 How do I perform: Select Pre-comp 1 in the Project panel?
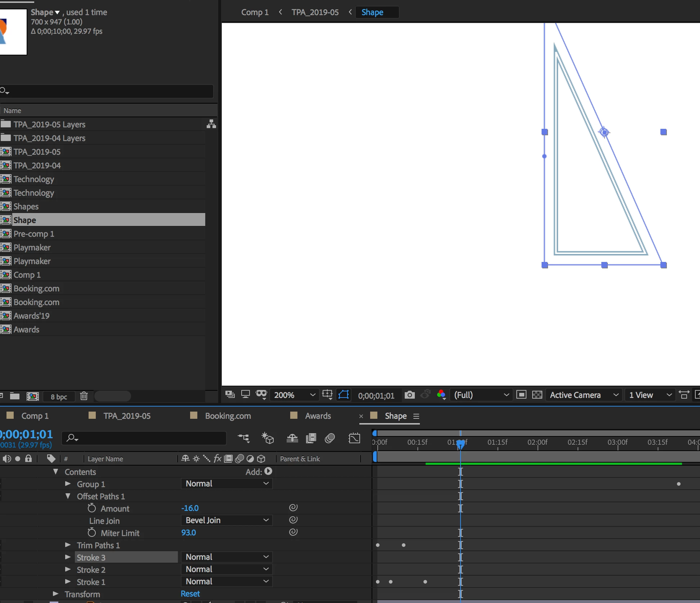pos(34,234)
